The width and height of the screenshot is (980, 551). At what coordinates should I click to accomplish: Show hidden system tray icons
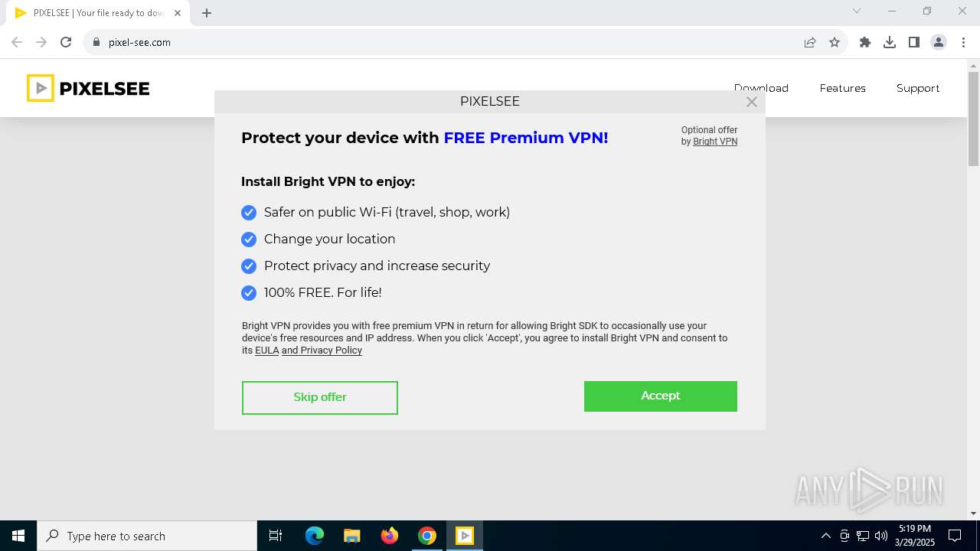(x=825, y=536)
